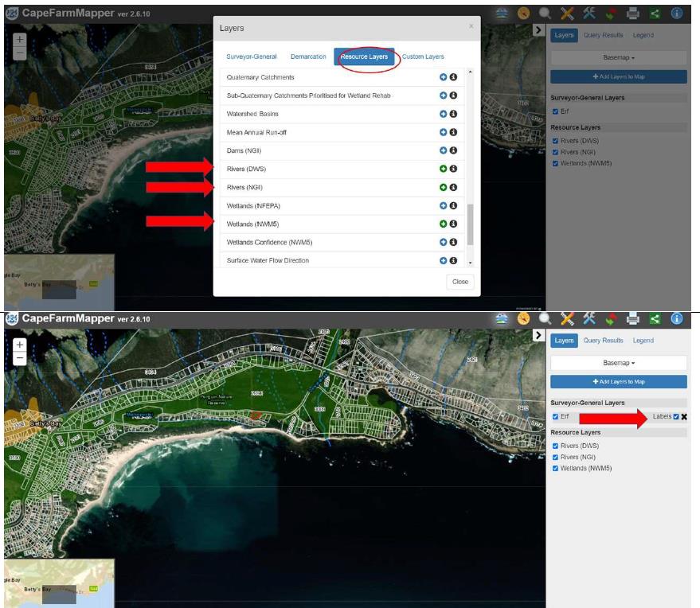Viewport: 700px width, 608px height.
Task: Click green plus icon beside Rivers (DWS)
Action: point(443,169)
